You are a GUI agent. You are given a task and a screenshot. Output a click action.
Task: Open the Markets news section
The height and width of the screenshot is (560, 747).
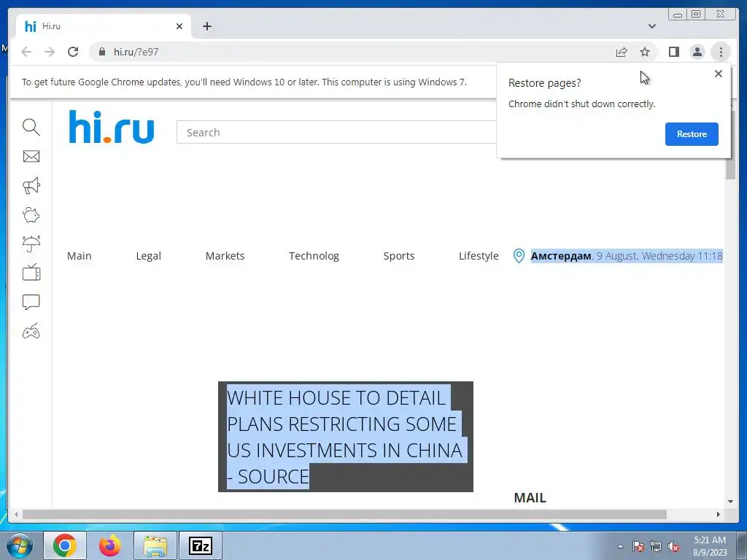click(225, 256)
